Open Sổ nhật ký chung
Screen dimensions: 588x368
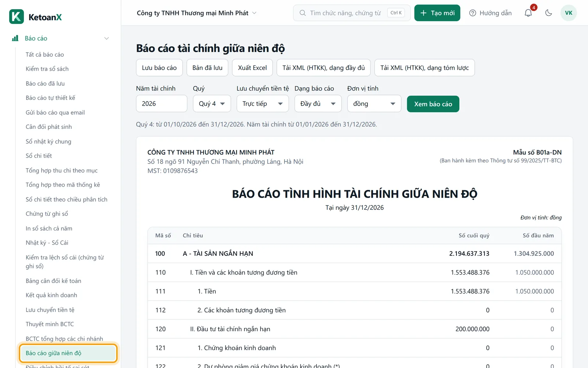tap(49, 141)
